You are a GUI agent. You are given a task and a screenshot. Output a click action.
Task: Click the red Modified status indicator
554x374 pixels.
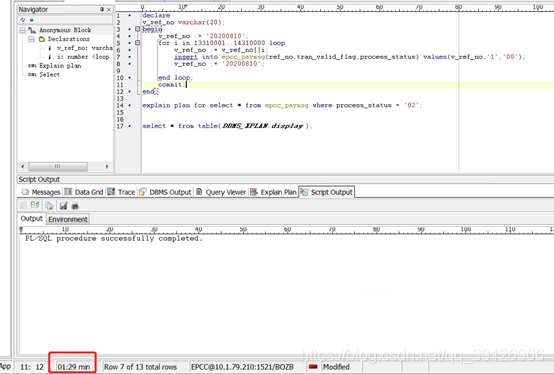[313, 367]
